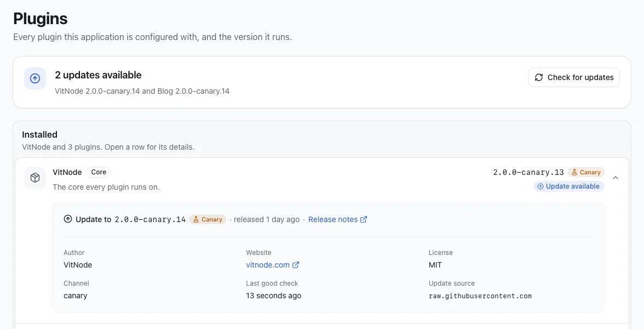Click the circled arrow icon before Update to
This screenshot has width=644, height=329.
(x=68, y=219)
